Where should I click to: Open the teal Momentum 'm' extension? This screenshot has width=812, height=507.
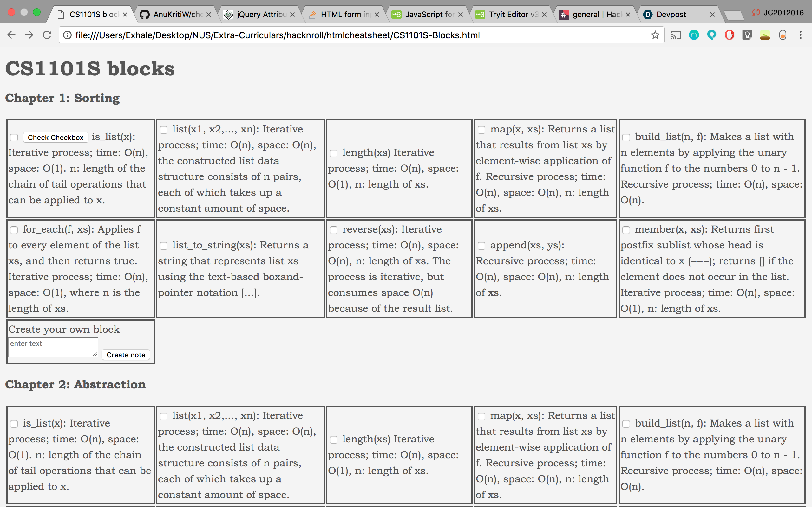(694, 35)
